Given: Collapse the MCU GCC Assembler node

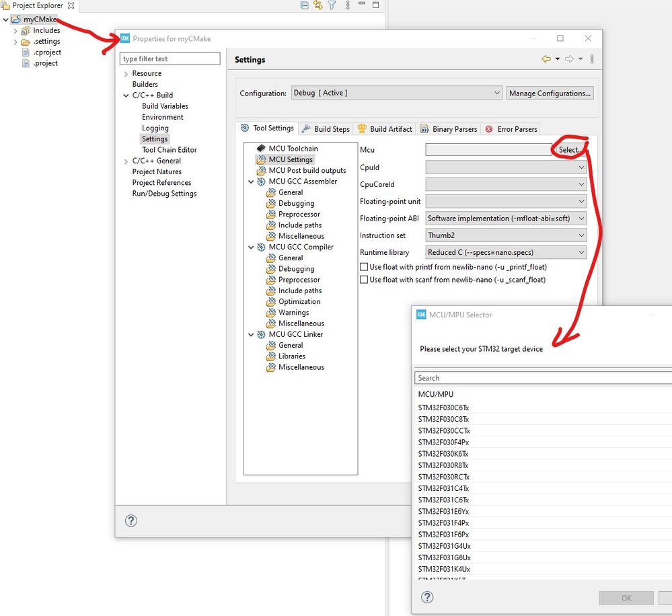Looking at the screenshot, I should [251, 182].
